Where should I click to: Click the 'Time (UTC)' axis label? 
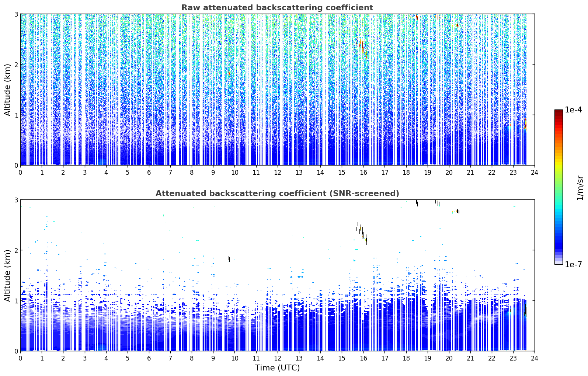pyautogui.click(x=277, y=368)
